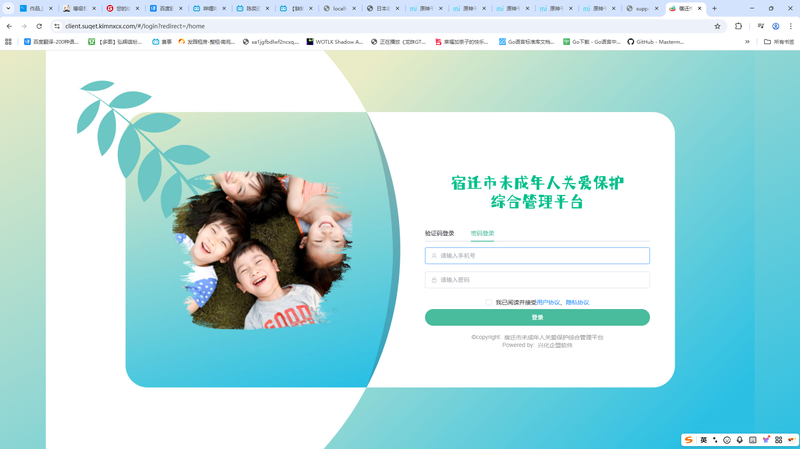The width and height of the screenshot is (800, 449).
Task: Open the 用户协议 user agreement link
Action: coord(548,303)
